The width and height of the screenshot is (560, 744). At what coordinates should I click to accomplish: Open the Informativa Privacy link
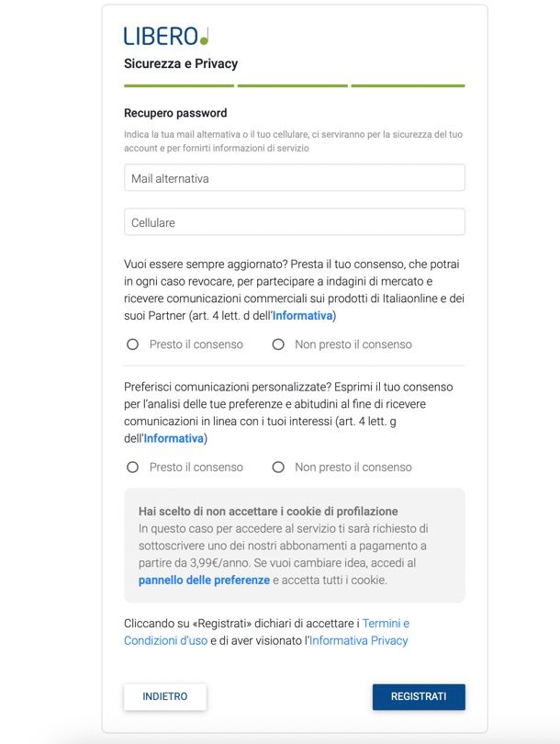pos(358,640)
